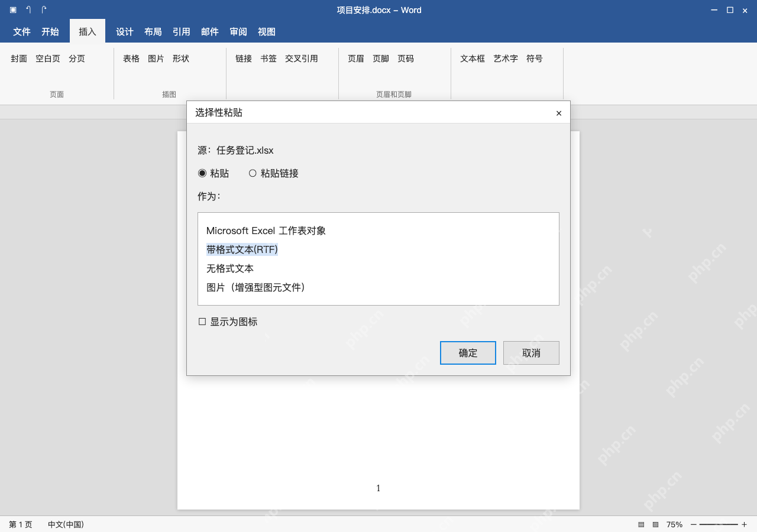
Task: Enable the 显示为图标 checkbox
Action: (x=202, y=322)
